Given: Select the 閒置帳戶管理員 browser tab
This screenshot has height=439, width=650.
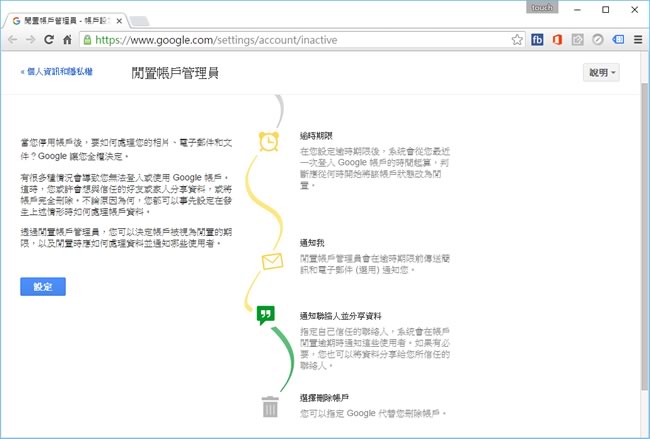Looking at the screenshot, I should 66,21.
